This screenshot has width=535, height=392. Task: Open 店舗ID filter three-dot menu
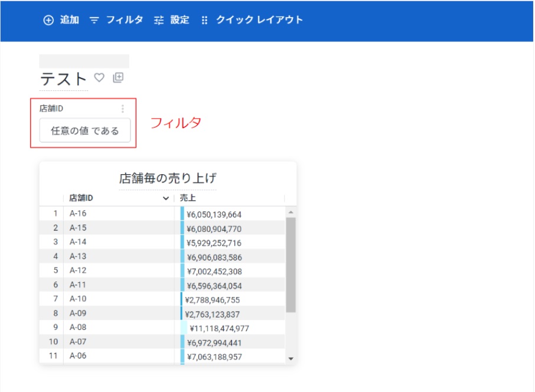(x=123, y=109)
